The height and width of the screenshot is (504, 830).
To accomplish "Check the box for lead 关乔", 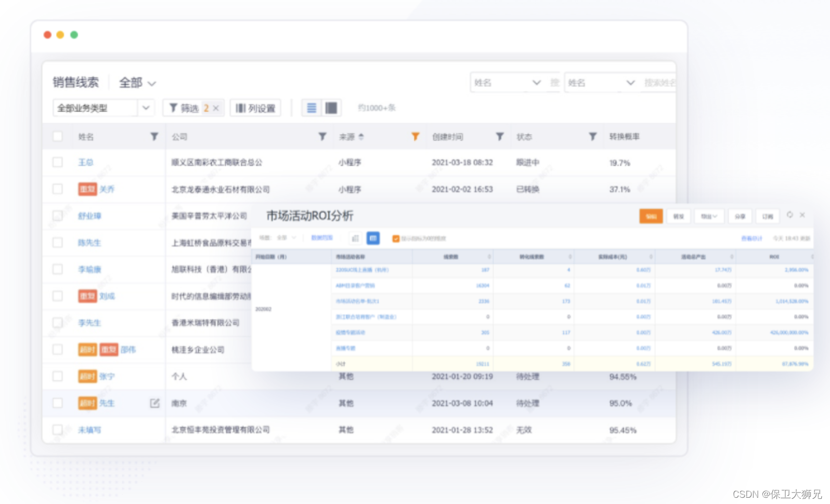I will pos(58,189).
